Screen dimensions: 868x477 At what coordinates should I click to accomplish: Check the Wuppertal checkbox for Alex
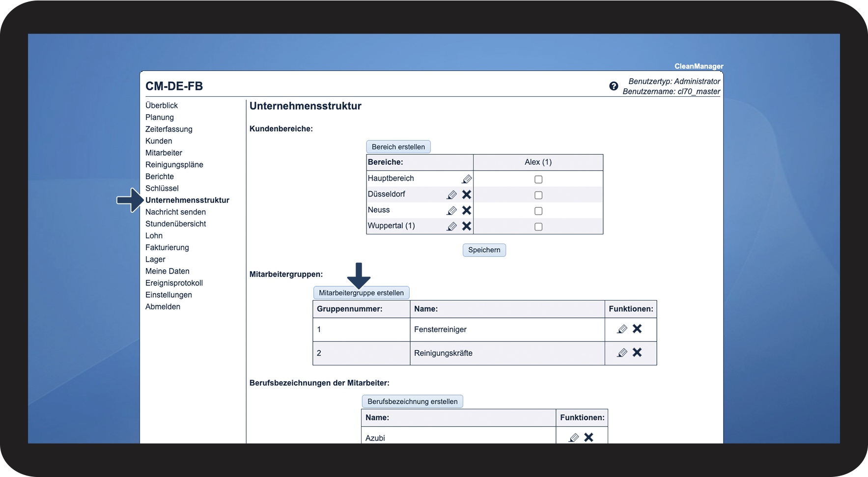[x=538, y=226]
